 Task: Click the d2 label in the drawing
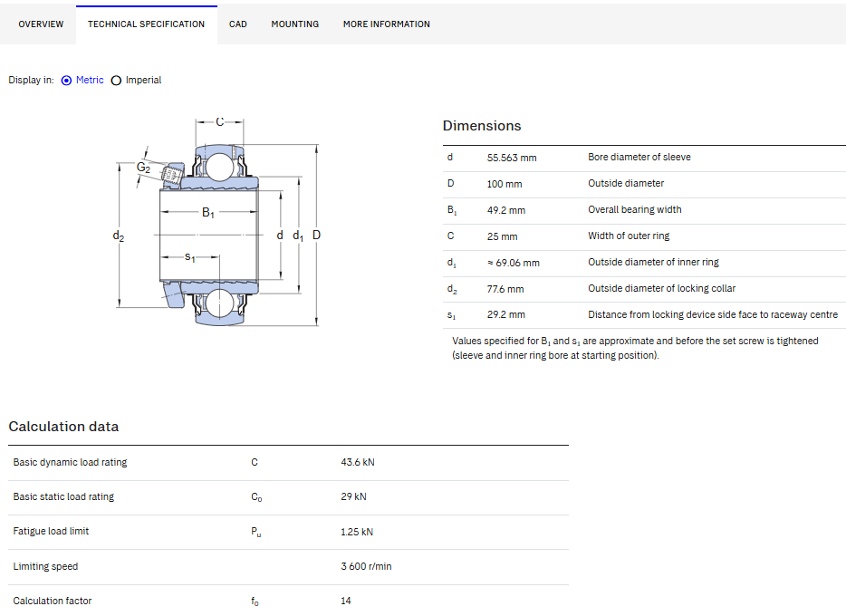coord(118,236)
